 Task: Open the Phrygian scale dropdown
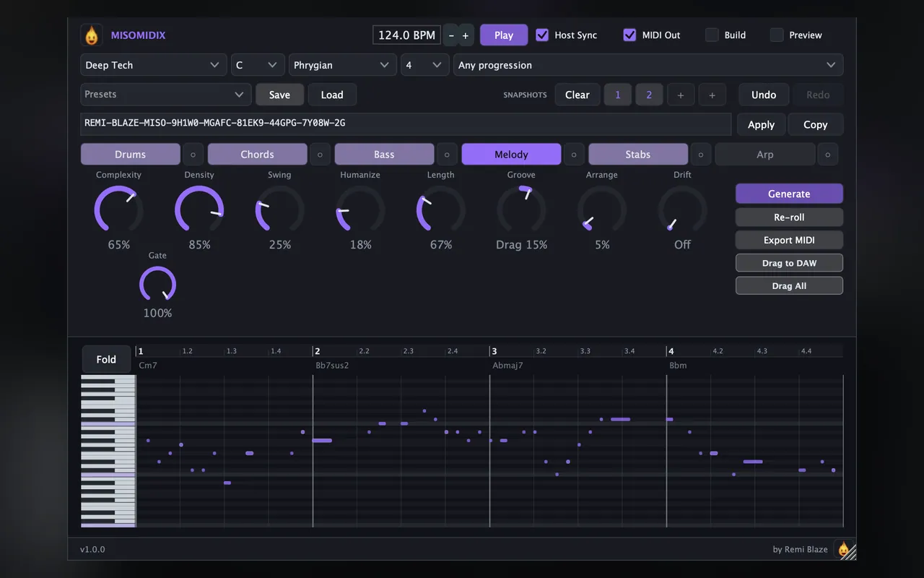point(342,65)
